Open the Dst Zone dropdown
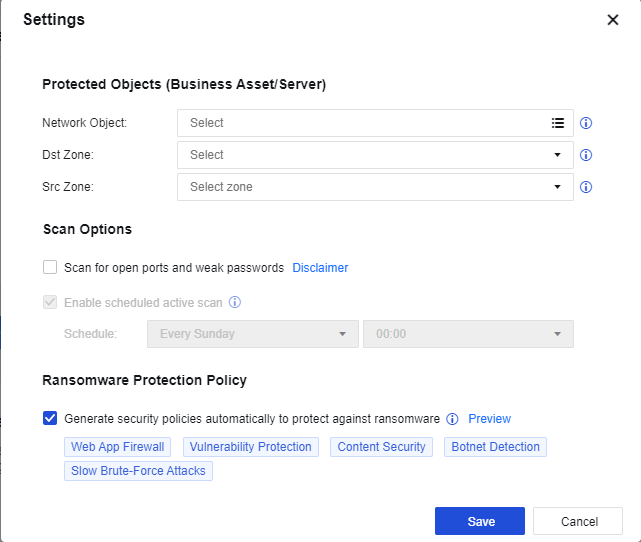641x542 pixels. pyautogui.click(x=375, y=155)
